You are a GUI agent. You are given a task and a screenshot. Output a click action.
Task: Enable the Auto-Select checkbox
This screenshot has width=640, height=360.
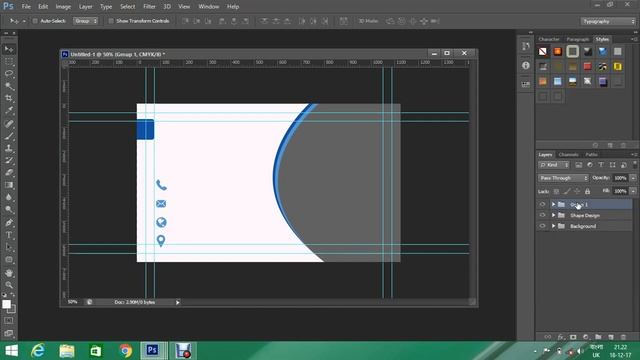35,21
